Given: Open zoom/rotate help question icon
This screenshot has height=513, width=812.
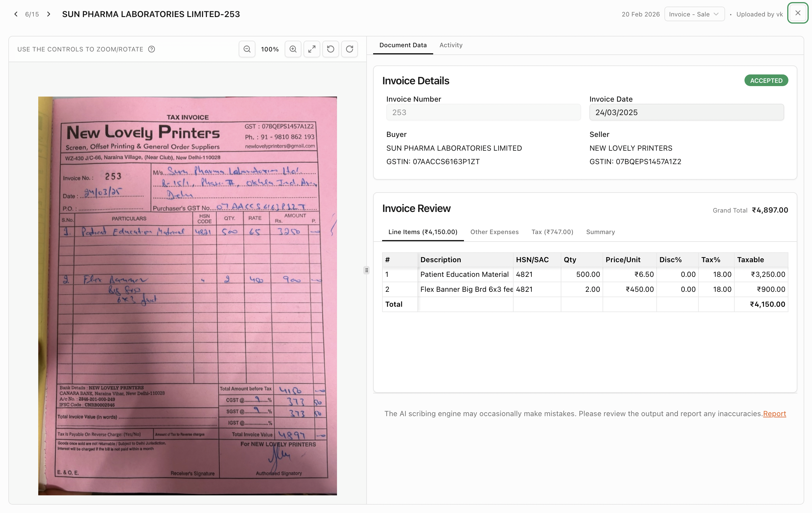Looking at the screenshot, I should pos(152,49).
